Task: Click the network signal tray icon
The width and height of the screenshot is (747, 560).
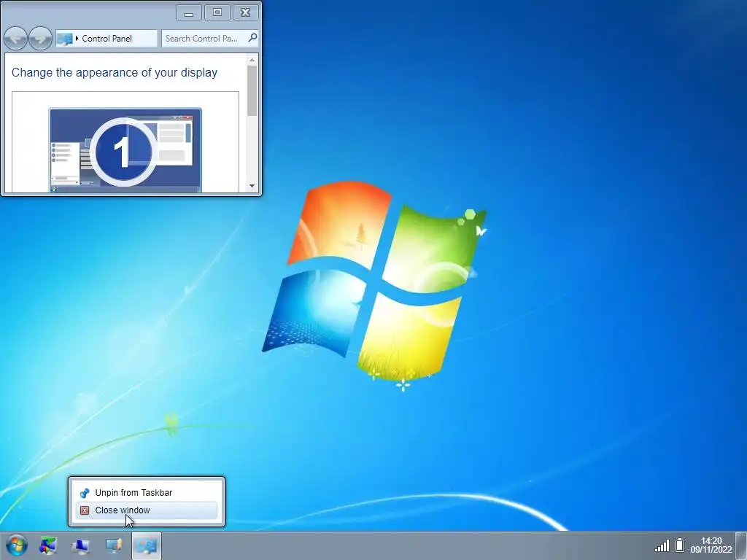Action: click(662, 545)
